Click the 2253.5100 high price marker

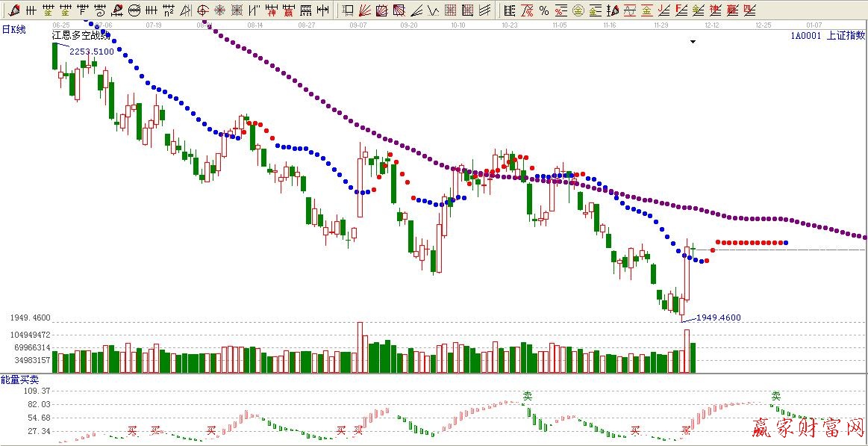[x=92, y=52]
